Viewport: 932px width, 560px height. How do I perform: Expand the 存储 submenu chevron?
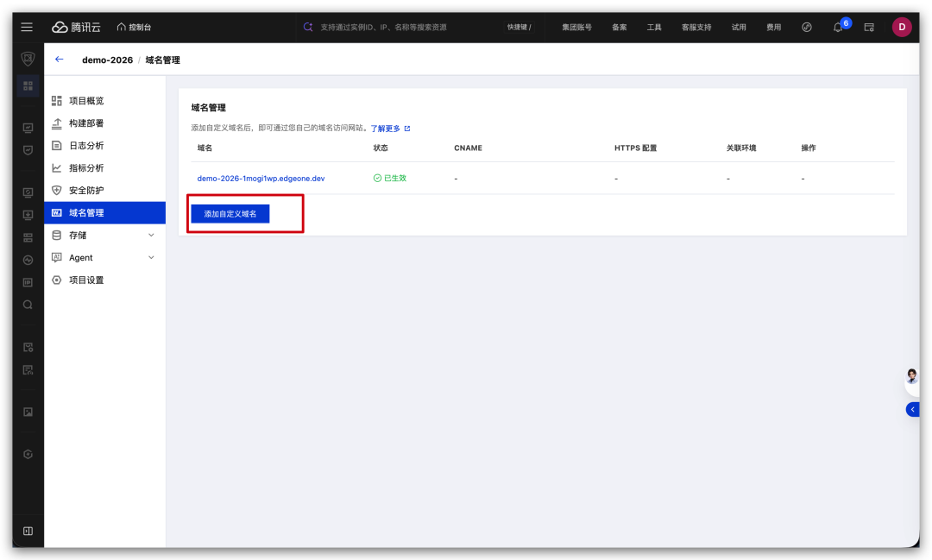pos(151,236)
